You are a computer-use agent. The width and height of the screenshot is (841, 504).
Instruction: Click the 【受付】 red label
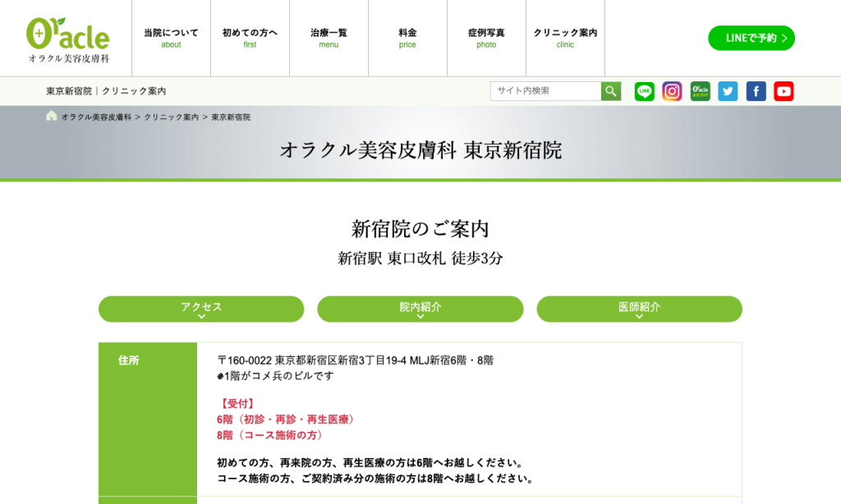(237, 404)
